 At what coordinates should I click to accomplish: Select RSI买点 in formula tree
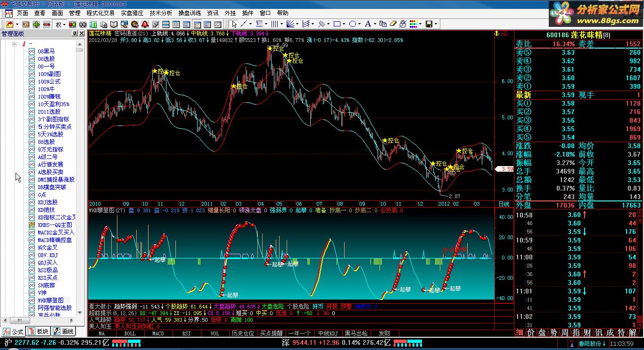coord(48,278)
